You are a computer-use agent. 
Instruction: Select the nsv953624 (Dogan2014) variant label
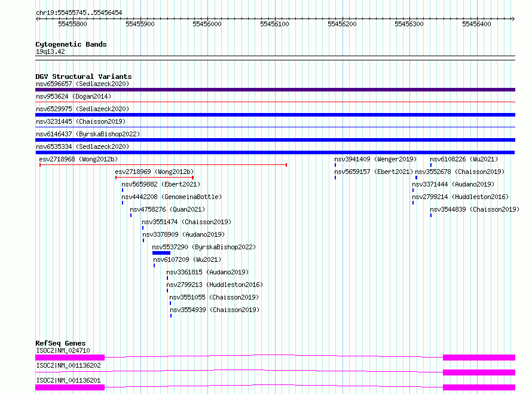coord(74,96)
